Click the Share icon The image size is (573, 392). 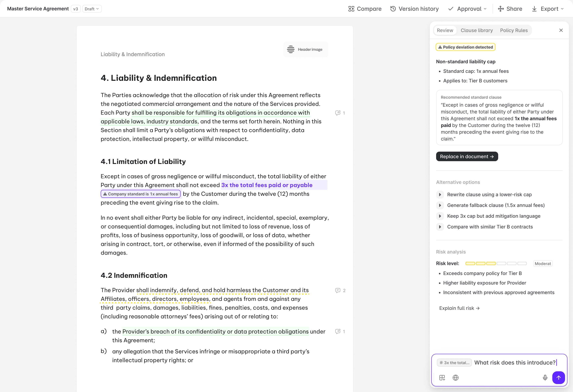pyautogui.click(x=501, y=9)
